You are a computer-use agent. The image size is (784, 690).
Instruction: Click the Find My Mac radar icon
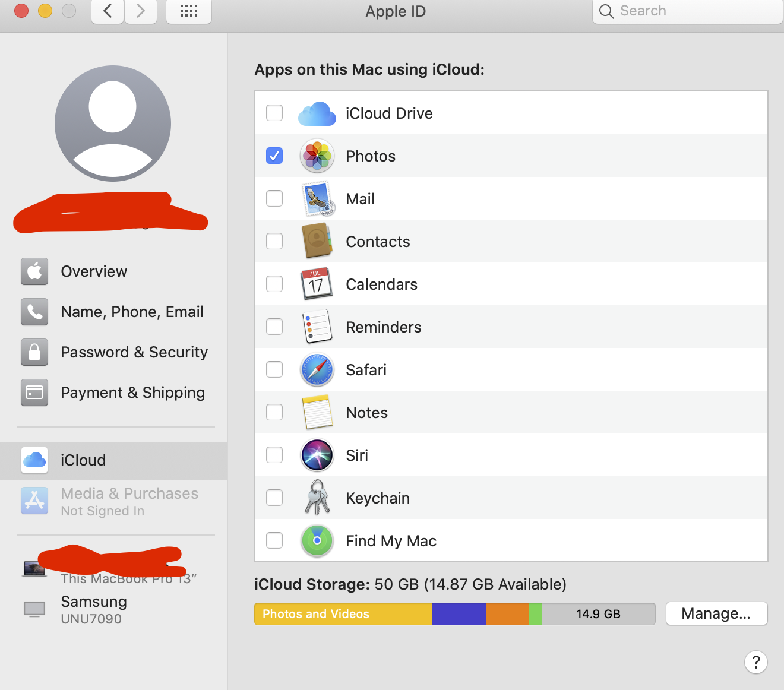coord(317,540)
